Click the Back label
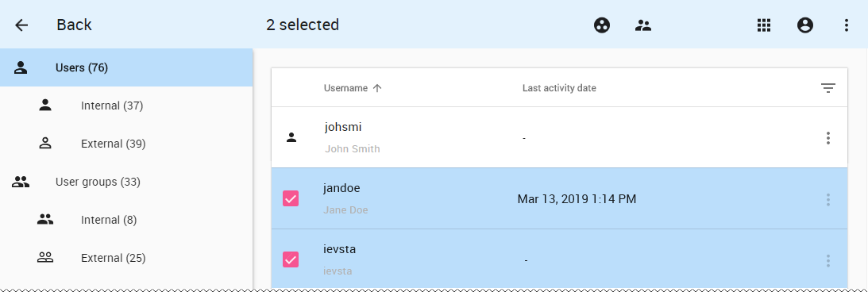This screenshot has height=292, width=868. tap(74, 25)
